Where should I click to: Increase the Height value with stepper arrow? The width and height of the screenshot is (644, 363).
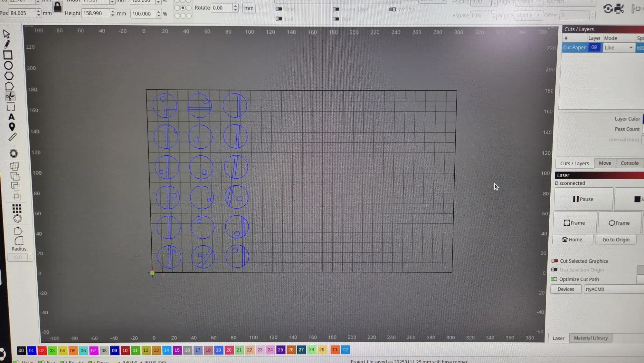(113, 11)
